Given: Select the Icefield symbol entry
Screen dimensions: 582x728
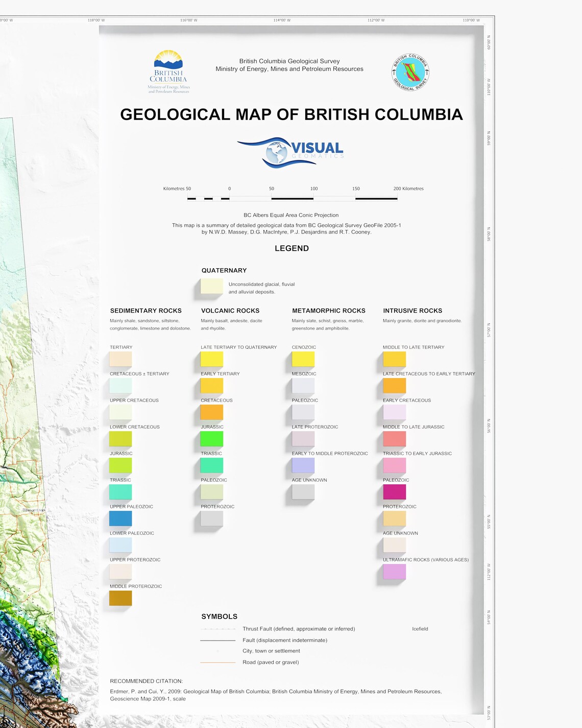Looking at the screenshot, I should (x=420, y=629).
